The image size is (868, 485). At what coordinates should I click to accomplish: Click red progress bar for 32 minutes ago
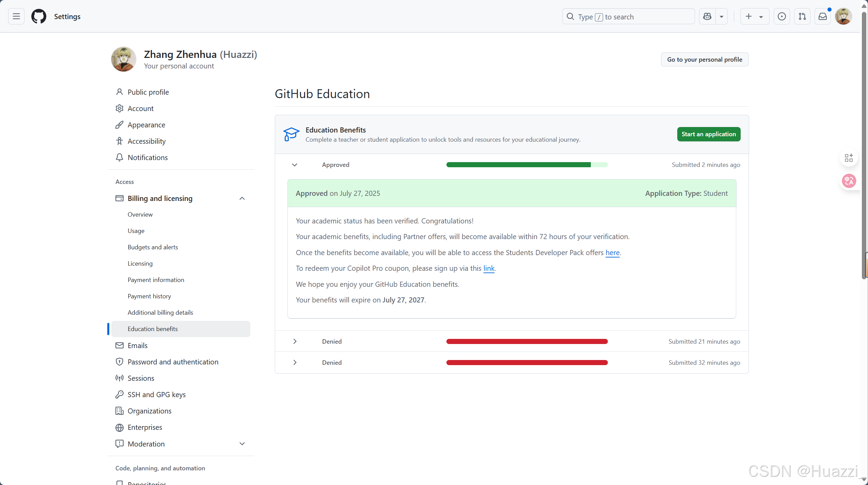coord(527,362)
